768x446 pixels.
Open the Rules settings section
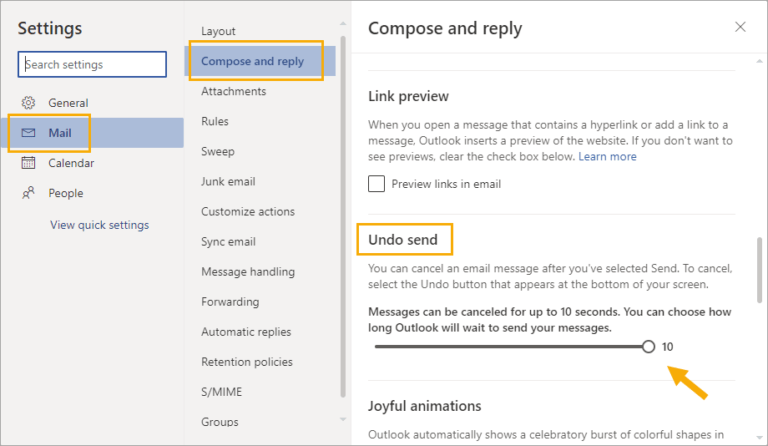pyautogui.click(x=215, y=121)
